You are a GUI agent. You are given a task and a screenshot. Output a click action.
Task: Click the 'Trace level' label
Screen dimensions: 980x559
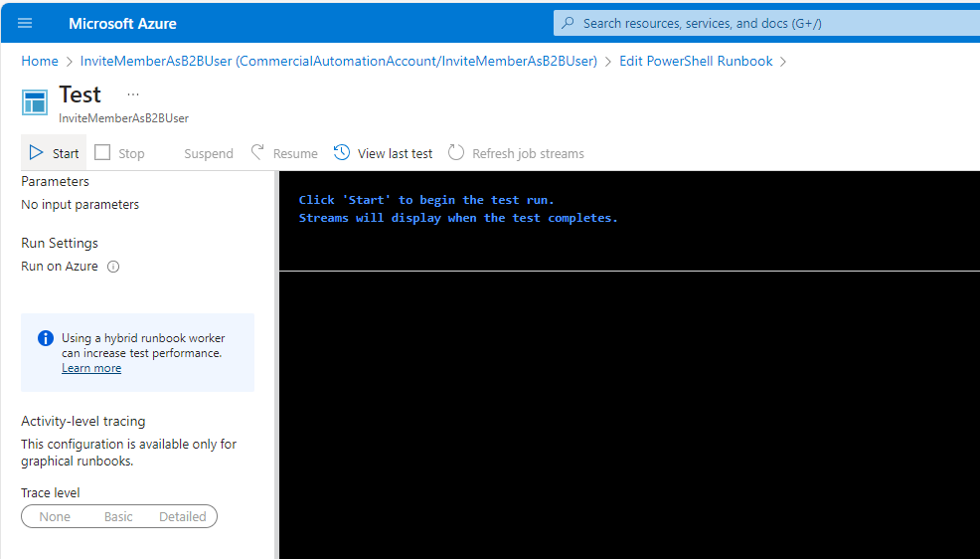click(x=51, y=493)
